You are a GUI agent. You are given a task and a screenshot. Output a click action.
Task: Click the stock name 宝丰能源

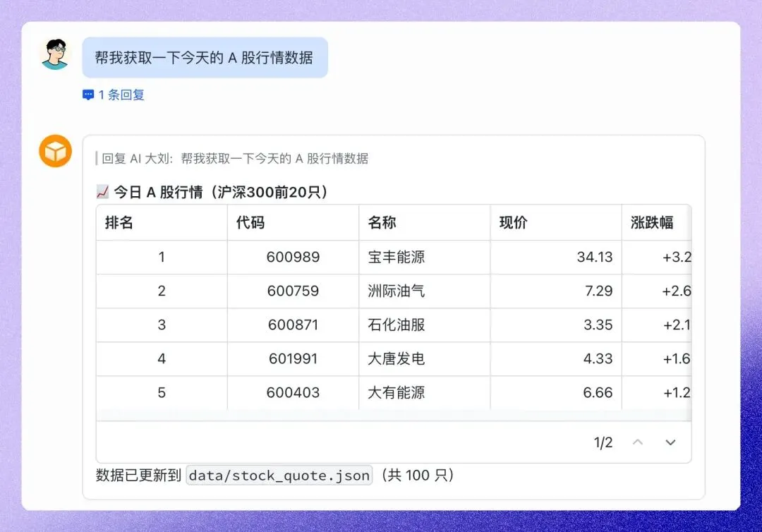tap(396, 257)
